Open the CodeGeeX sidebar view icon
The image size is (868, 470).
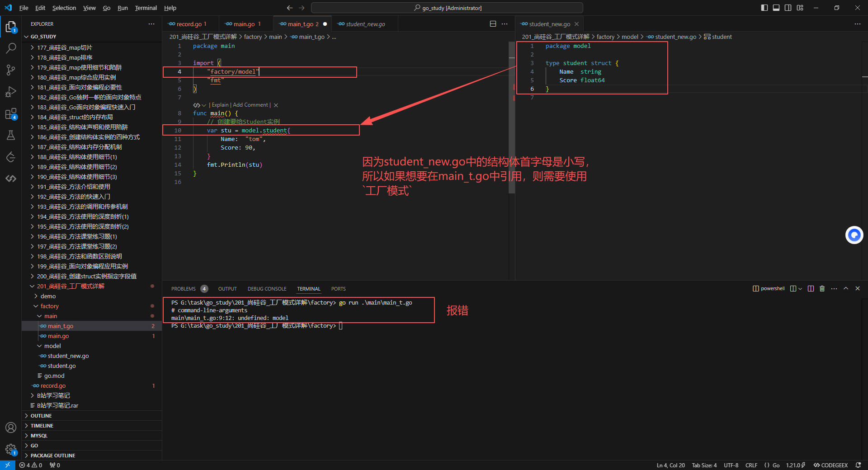(11, 179)
